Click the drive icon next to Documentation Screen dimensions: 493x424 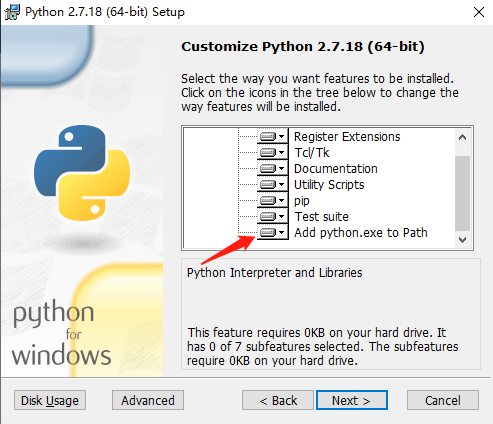(272, 168)
